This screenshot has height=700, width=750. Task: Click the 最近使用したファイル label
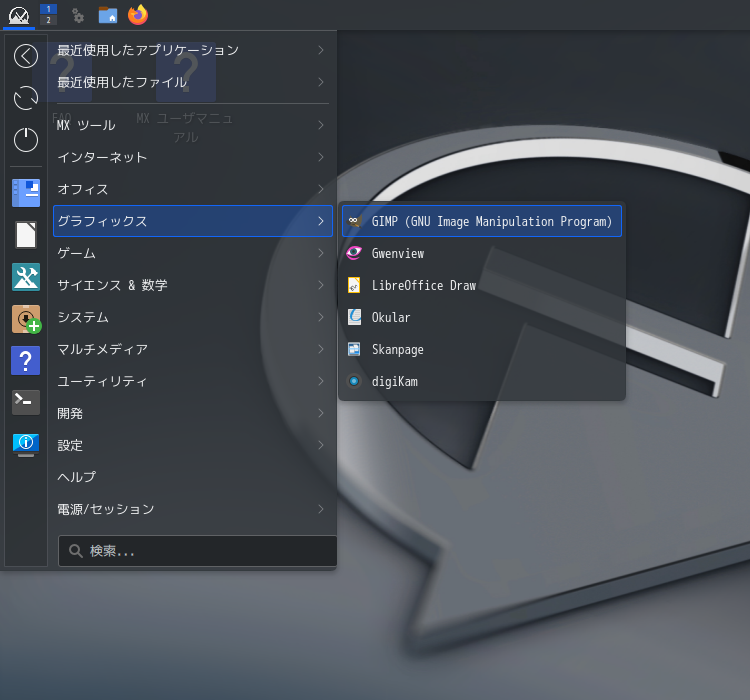tap(122, 82)
